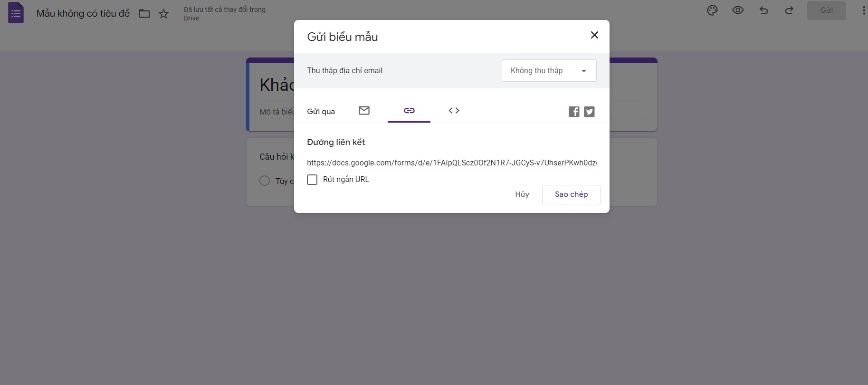Open the Không thu thập dropdown
The height and width of the screenshot is (385, 868).
549,71
